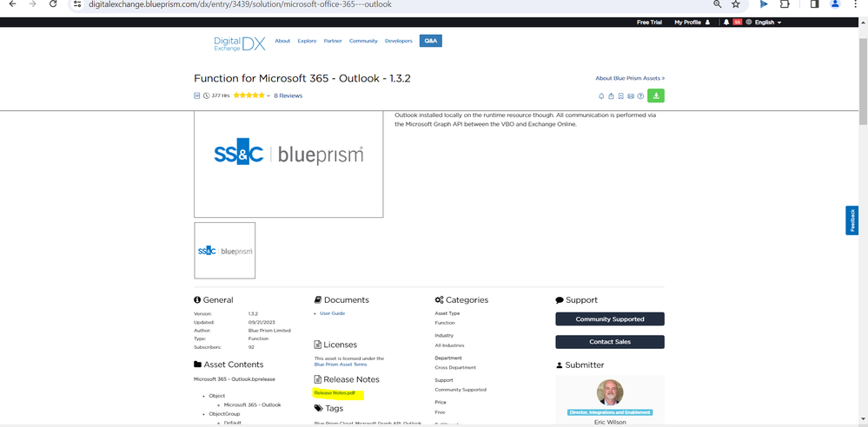Click the envelope email icon in asset toolbar
The height and width of the screenshot is (427, 868).
click(x=631, y=96)
